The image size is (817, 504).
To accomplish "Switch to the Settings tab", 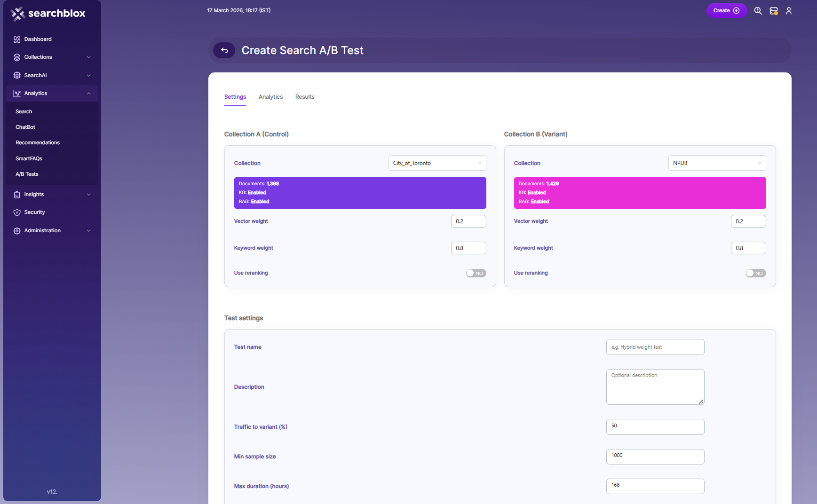I will pyautogui.click(x=235, y=97).
